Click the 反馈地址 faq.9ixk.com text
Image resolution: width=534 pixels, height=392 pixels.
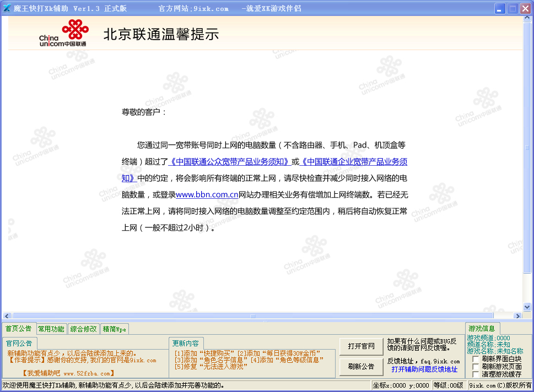[423, 361]
